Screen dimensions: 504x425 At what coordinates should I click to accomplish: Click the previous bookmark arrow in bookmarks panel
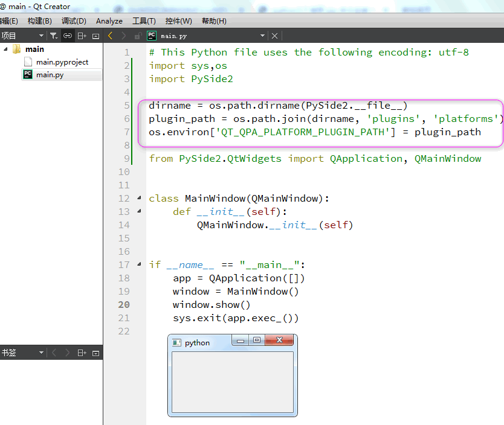[x=54, y=353]
